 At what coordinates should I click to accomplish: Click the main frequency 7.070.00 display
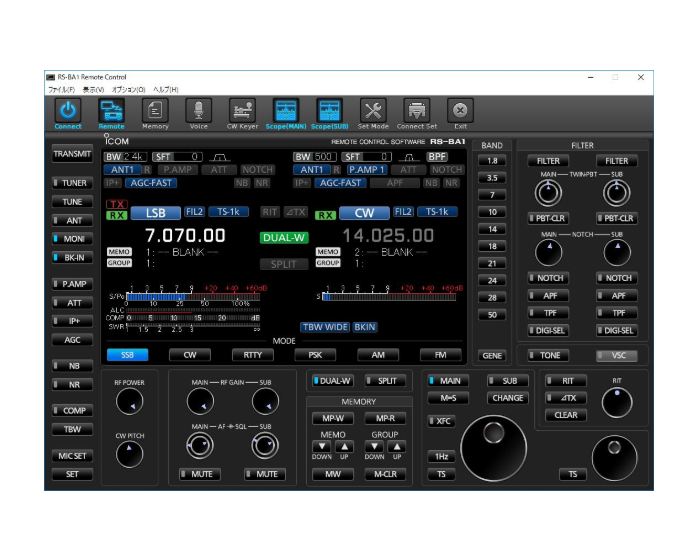click(185, 235)
